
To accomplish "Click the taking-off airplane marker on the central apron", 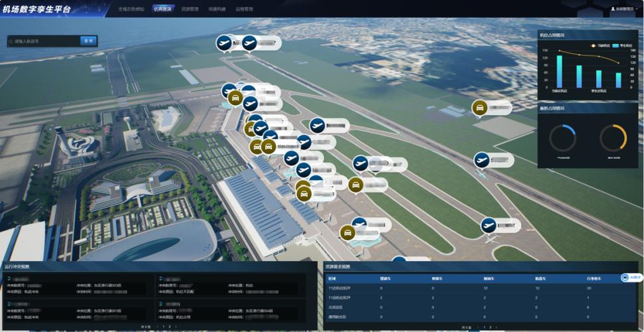I will pyautogui.click(x=360, y=163).
